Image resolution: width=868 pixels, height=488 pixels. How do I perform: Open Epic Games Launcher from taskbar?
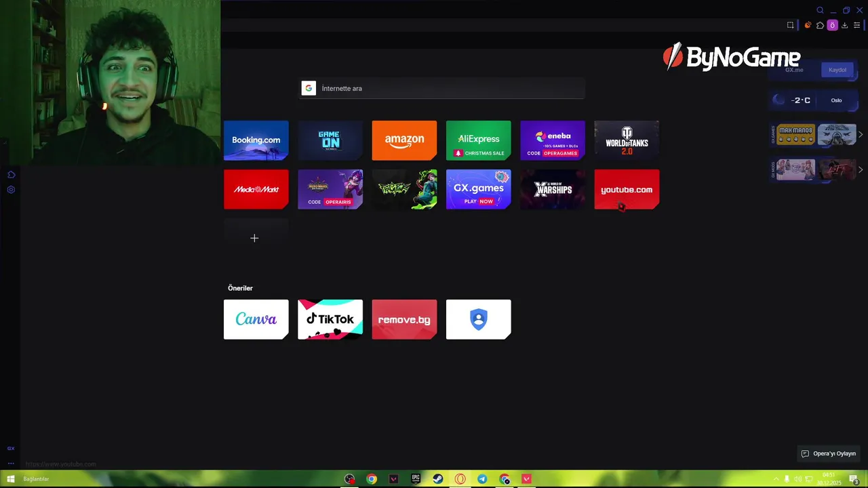416,479
